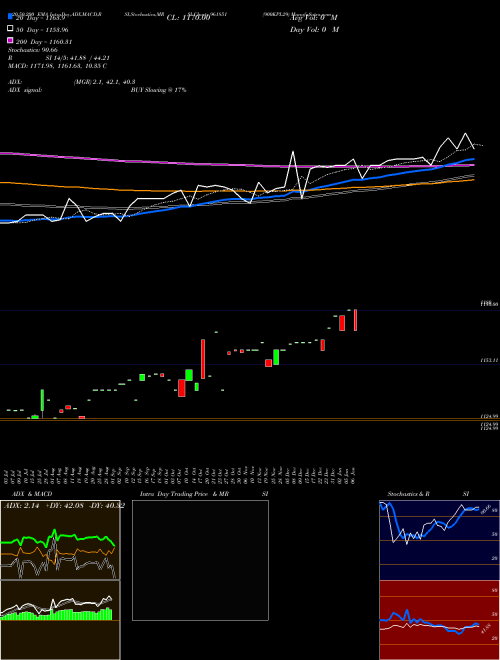The width and height of the screenshot is (500, 660).
Task: Click the 'BUY Slowing @ 17%' signal text
Action: click(158, 90)
